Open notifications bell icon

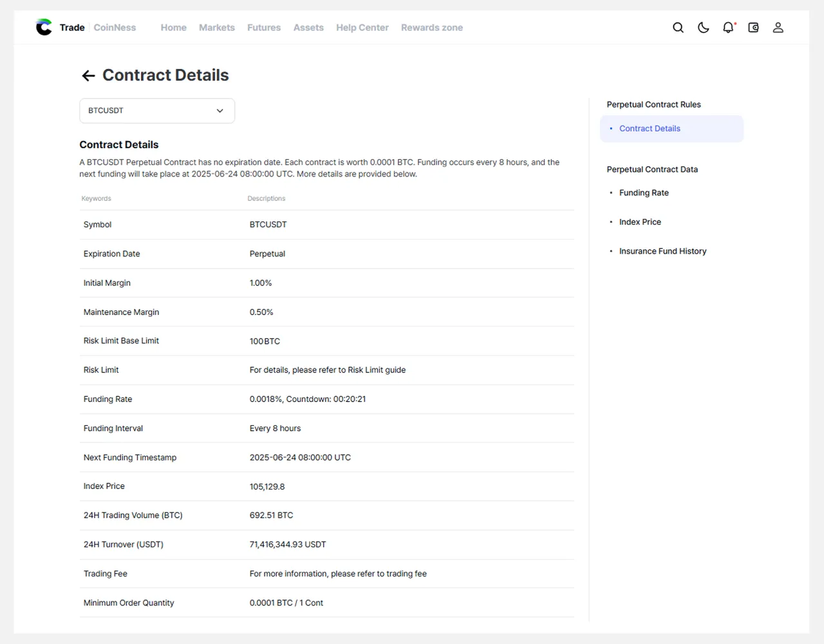click(x=728, y=28)
